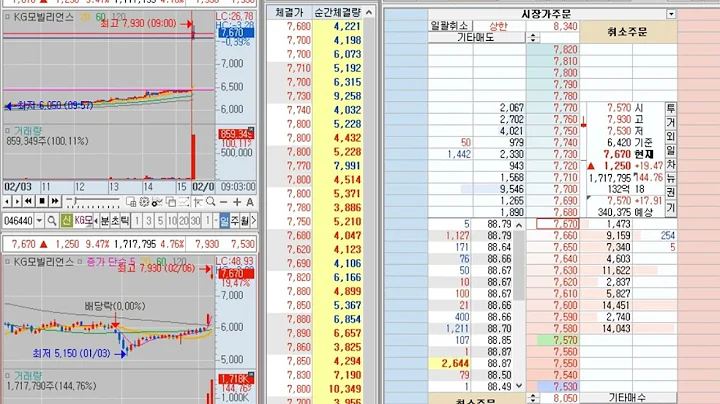Click the 순간체결량 list scroll up arrow

click(369, 12)
